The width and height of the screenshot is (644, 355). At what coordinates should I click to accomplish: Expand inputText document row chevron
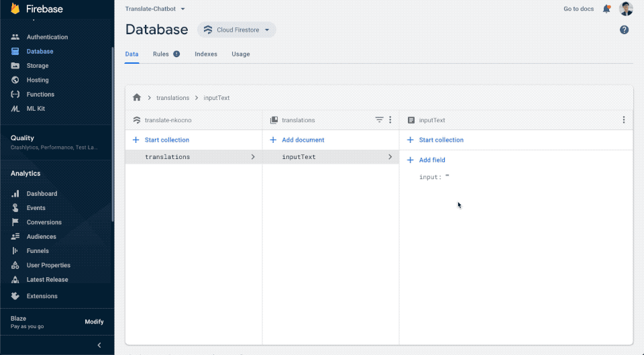[x=390, y=157]
